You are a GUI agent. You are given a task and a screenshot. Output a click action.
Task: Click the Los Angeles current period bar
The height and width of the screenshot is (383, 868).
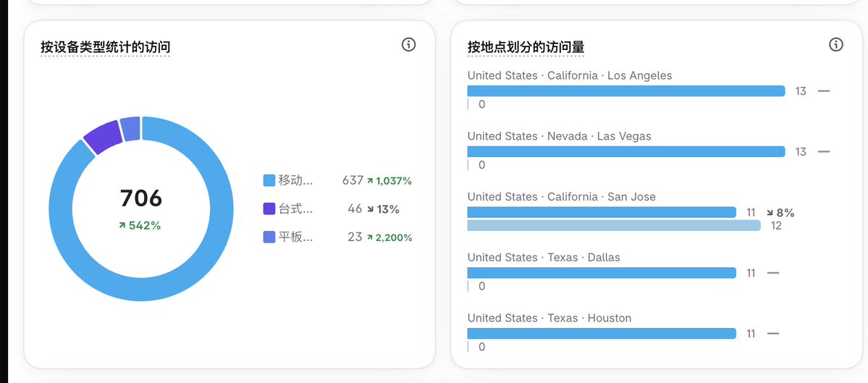click(x=626, y=91)
